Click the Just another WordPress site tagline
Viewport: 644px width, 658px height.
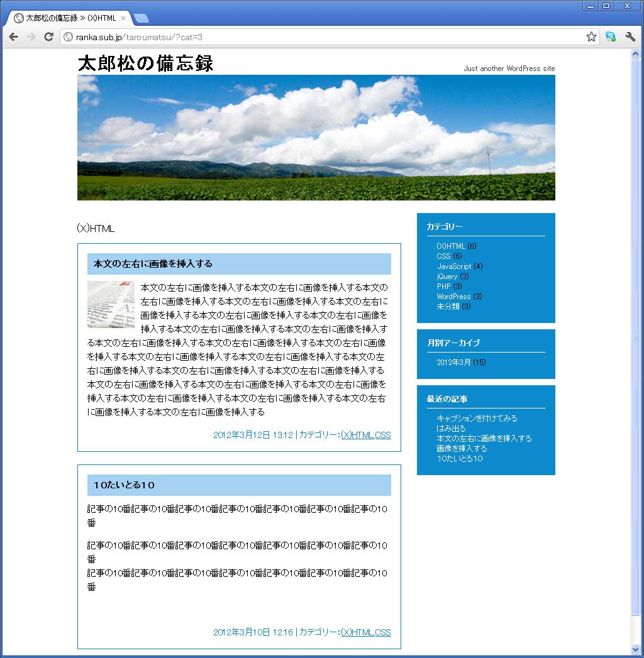tap(509, 69)
